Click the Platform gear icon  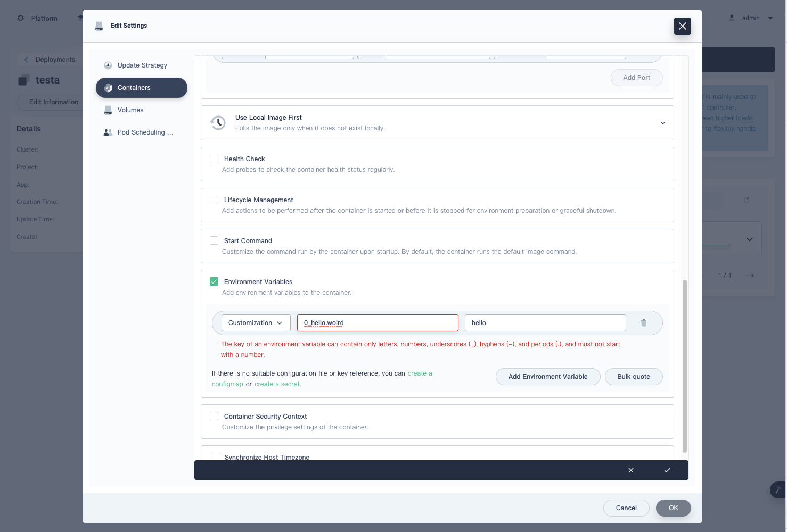(x=20, y=18)
